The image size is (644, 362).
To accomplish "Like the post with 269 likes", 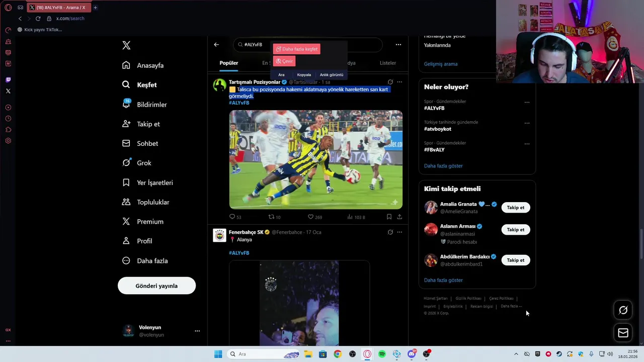I will tap(314, 217).
